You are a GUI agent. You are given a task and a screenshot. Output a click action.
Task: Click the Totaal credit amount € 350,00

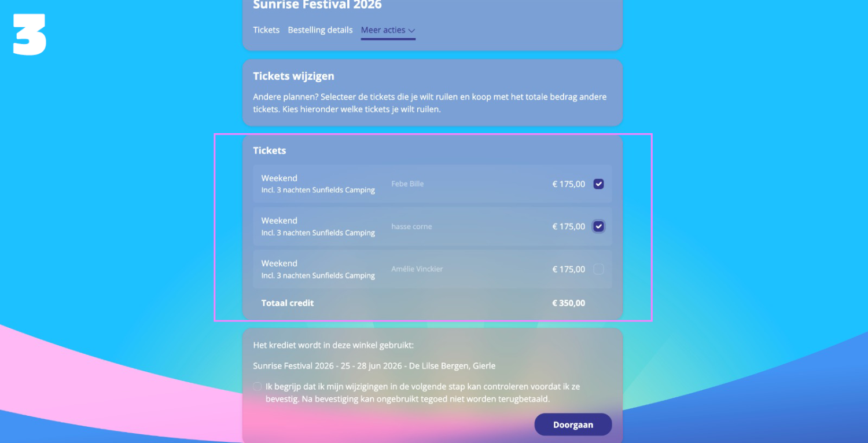568,303
